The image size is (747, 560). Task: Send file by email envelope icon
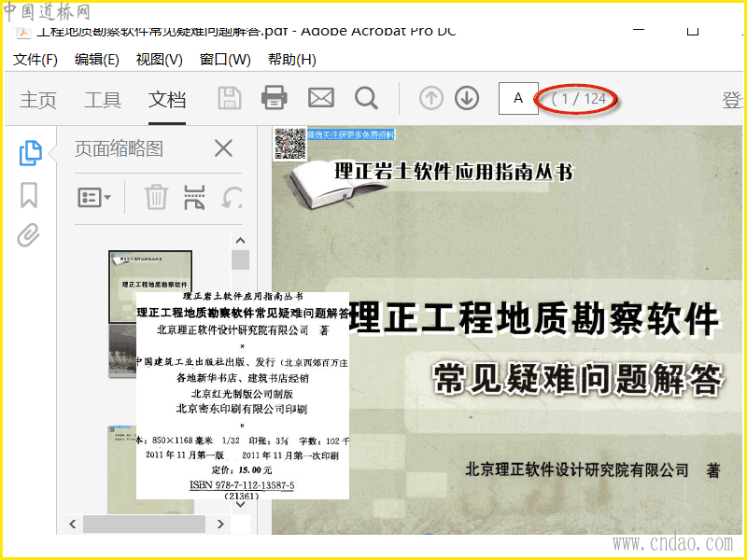321,98
